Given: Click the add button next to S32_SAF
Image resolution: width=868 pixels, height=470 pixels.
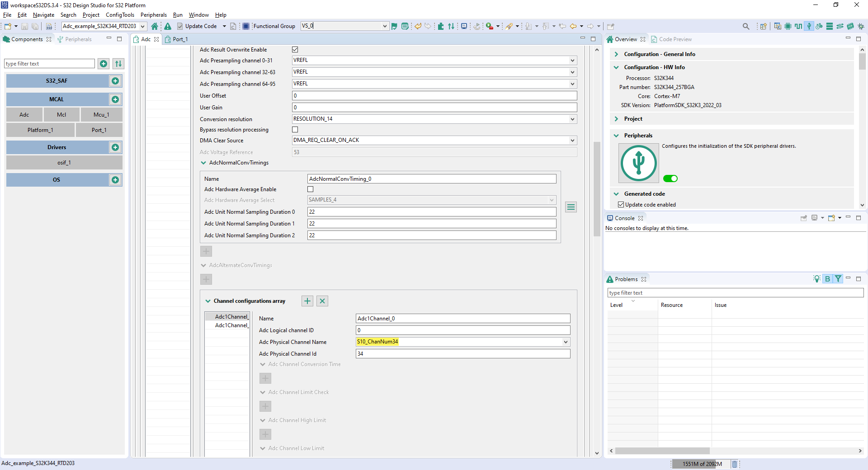Looking at the screenshot, I should click(x=115, y=81).
